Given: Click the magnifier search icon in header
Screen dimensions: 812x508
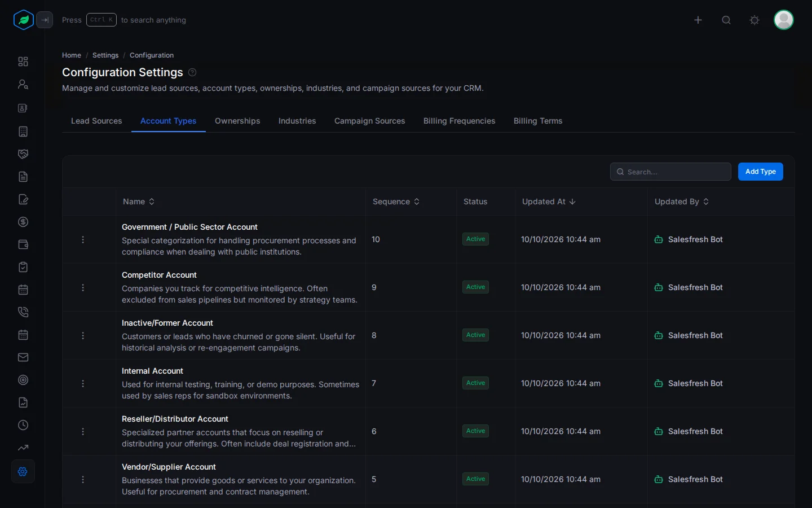Looking at the screenshot, I should [x=726, y=20].
